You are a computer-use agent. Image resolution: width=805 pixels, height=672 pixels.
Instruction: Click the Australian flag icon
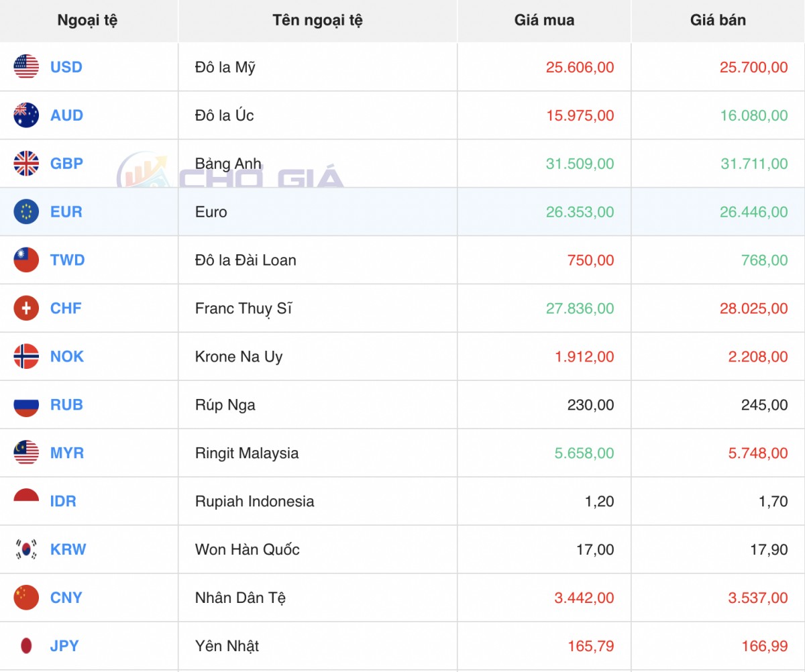tap(26, 115)
